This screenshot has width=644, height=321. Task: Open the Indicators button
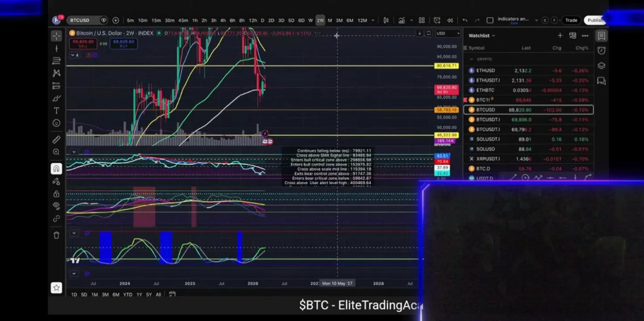(x=402, y=20)
